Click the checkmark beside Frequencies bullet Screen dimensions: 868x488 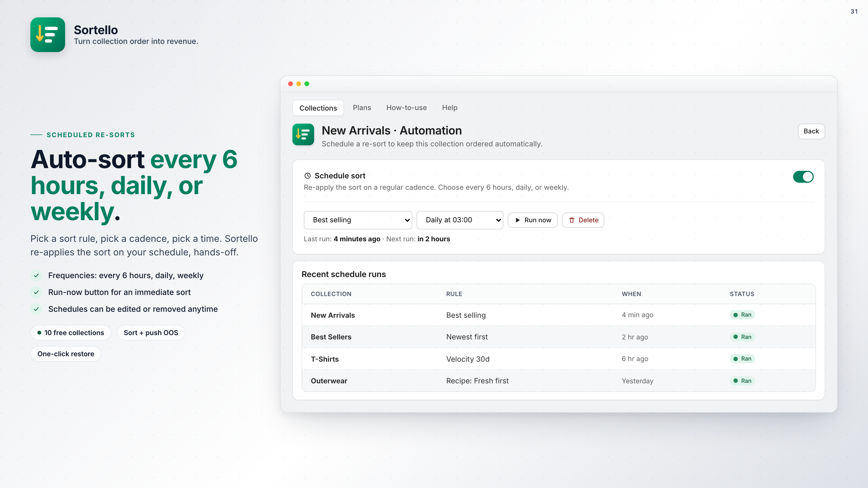[36, 275]
